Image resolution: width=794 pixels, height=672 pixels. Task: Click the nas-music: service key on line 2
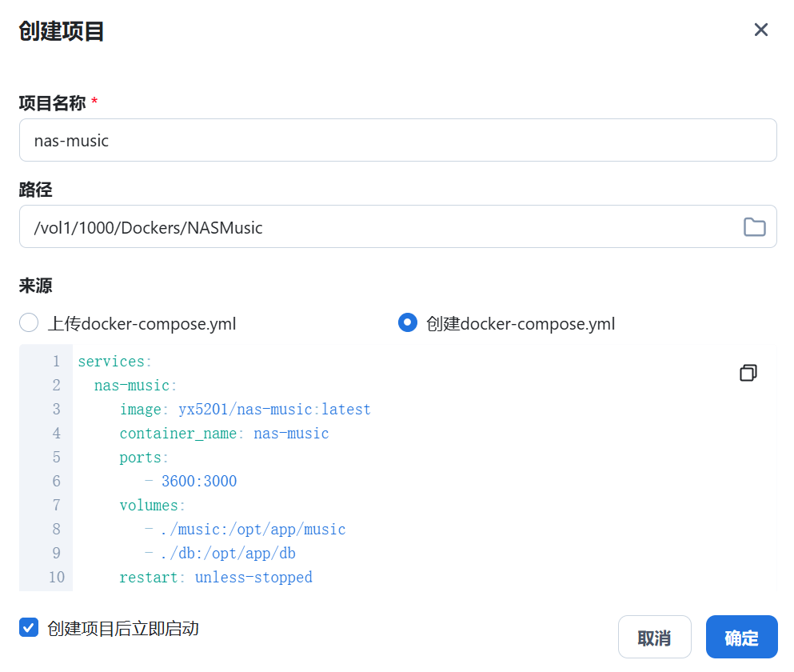(x=136, y=385)
